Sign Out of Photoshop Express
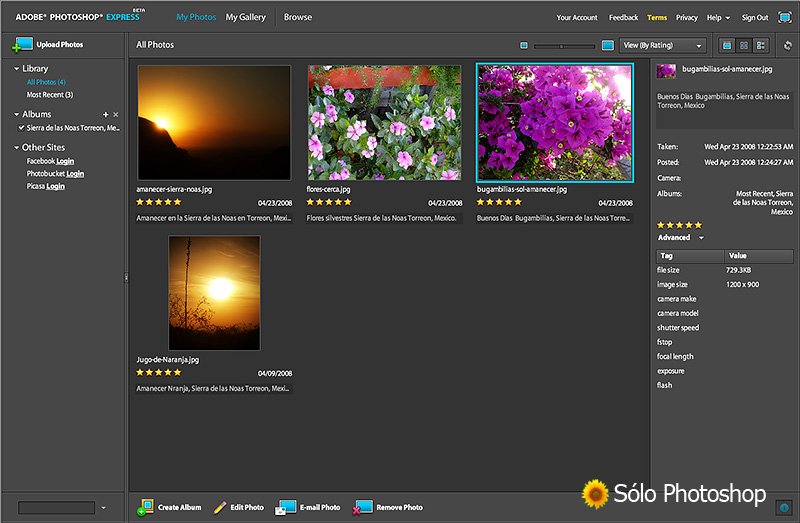The width and height of the screenshot is (800, 523). click(755, 17)
